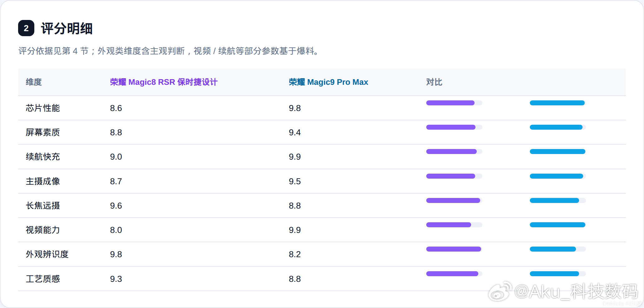Screen dimensions: 644x308
Task: Click the 对比 column header
Action: pos(434,82)
